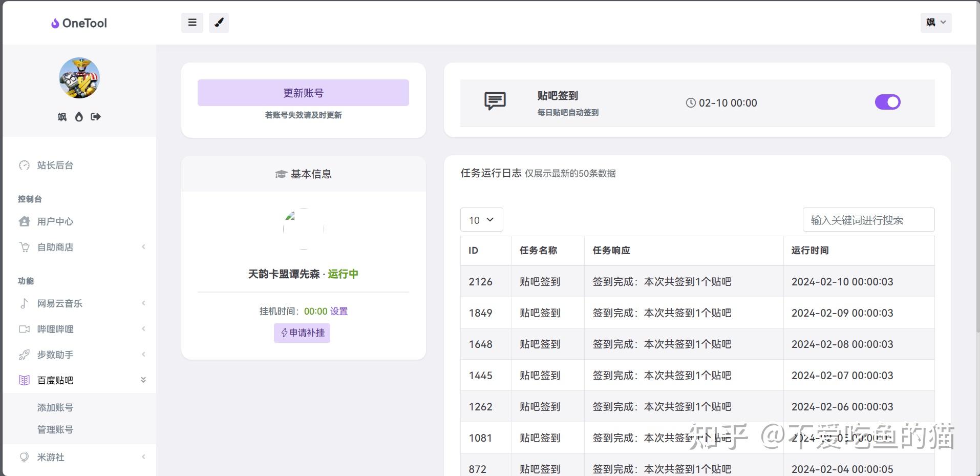Screen dimensions: 980x476
Task: Click the theme brush icon in top bar
Action: click(219, 23)
